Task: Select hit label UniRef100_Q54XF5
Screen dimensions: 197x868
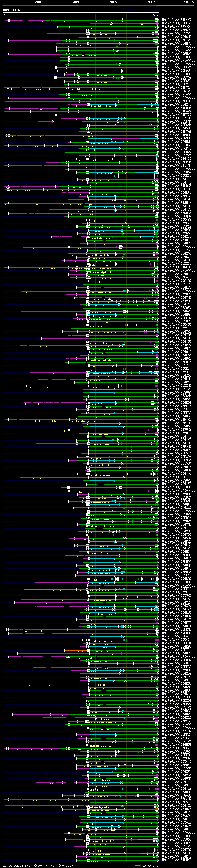Action: (177, 104)
